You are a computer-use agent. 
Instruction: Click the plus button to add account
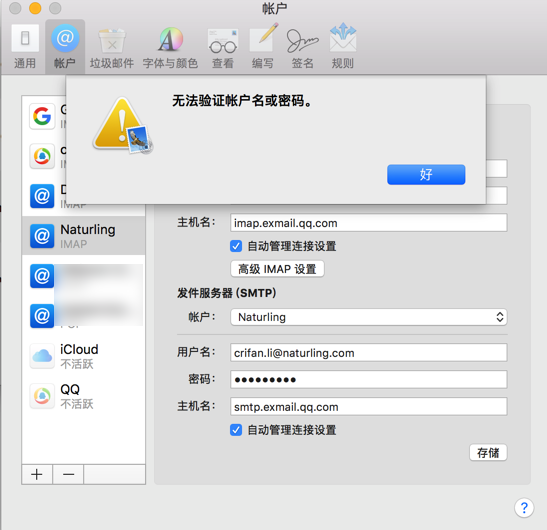point(37,474)
